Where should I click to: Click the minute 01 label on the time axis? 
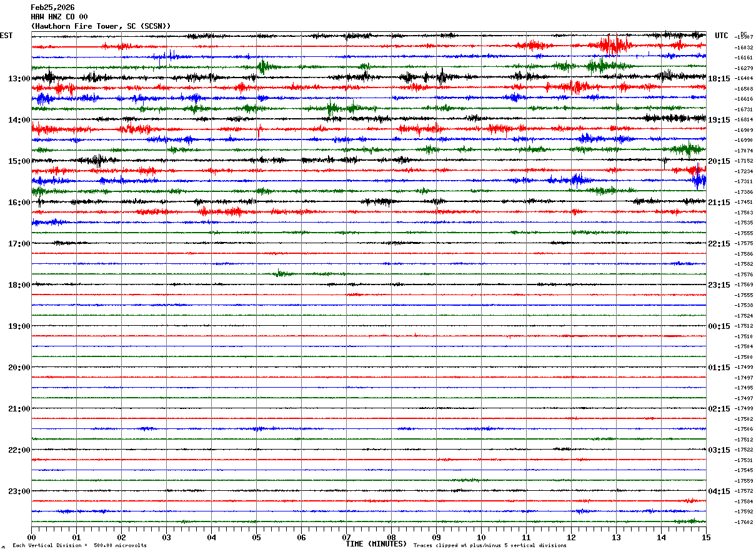pos(76,537)
